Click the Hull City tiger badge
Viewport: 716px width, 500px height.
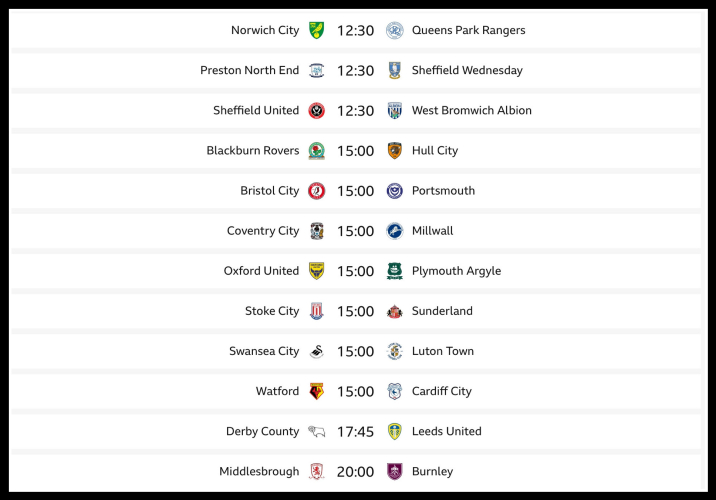point(394,150)
